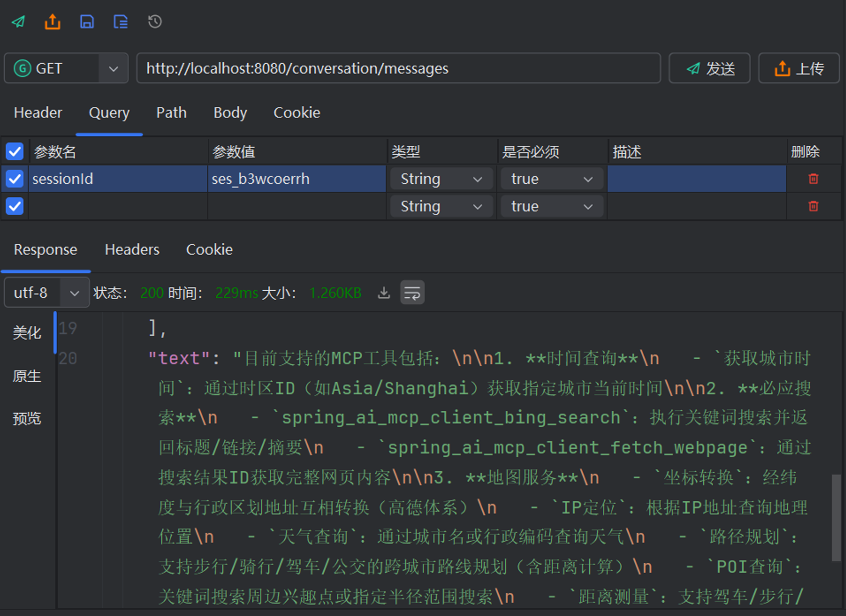Click line number 19 in response

68,328
